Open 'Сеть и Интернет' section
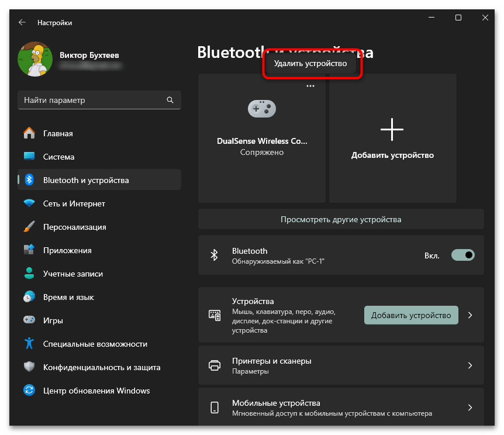This screenshot has height=435, width=504. pyautogui.click(x=99, y=203)
